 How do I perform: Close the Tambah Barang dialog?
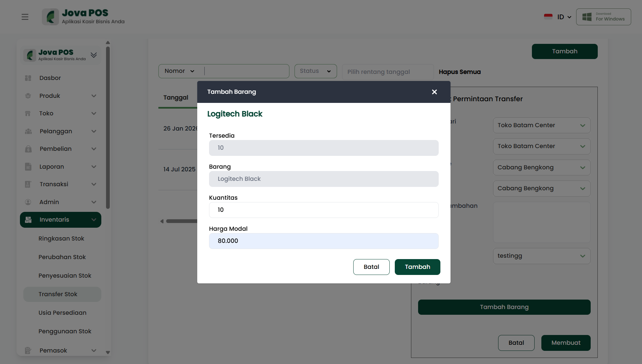434,92
